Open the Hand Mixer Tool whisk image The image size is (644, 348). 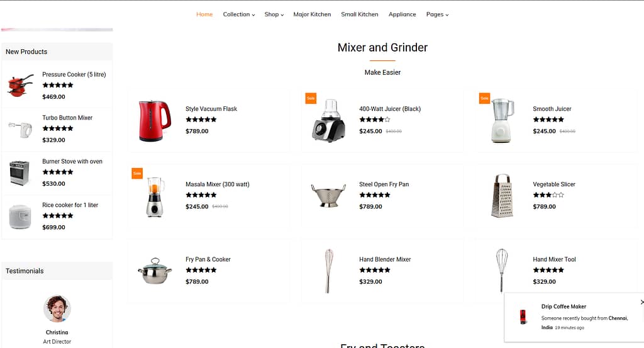[501, 271]
